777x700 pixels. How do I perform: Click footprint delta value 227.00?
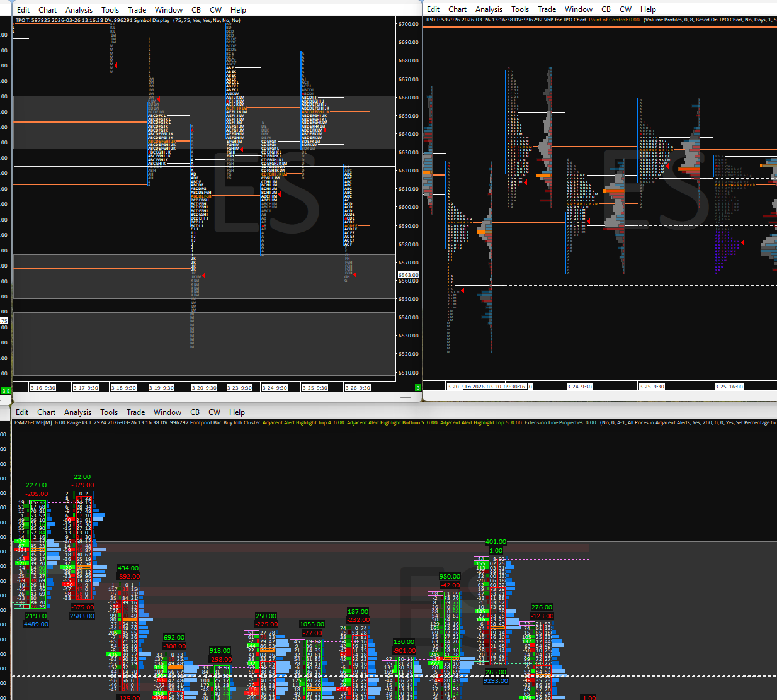36,485
